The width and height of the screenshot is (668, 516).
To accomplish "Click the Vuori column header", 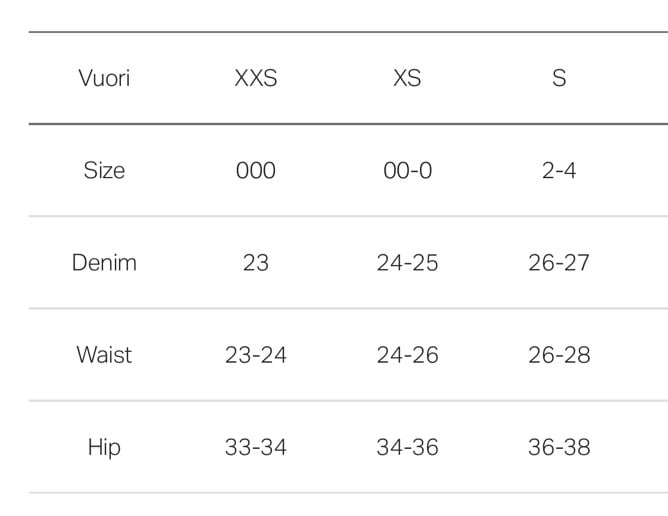I will (x=104, y=78).
